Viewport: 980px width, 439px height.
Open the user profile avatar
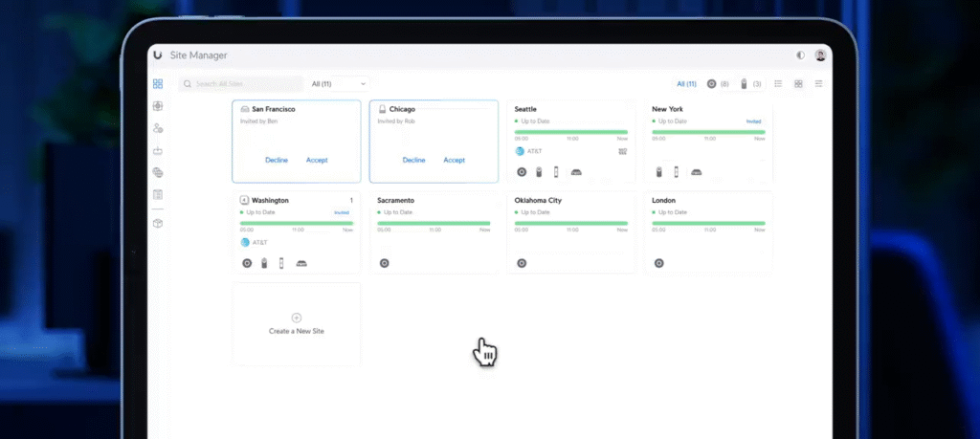[x=820, y=55]
